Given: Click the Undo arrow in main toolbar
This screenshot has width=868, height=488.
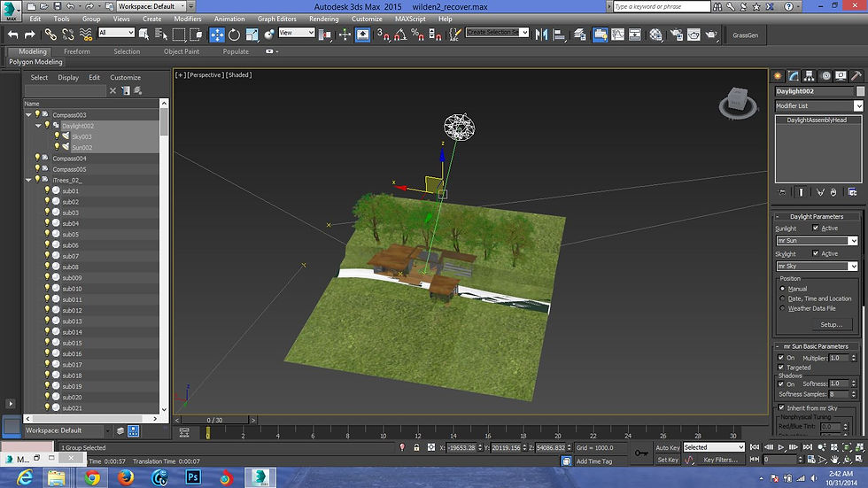Looking at the screenshot, I should click(12, 35).
